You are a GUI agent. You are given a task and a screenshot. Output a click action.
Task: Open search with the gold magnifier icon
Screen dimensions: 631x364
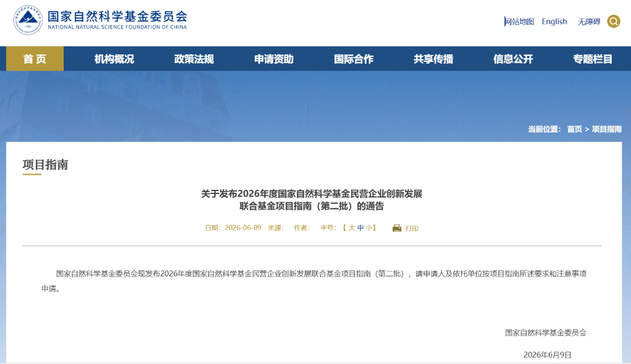613,21
